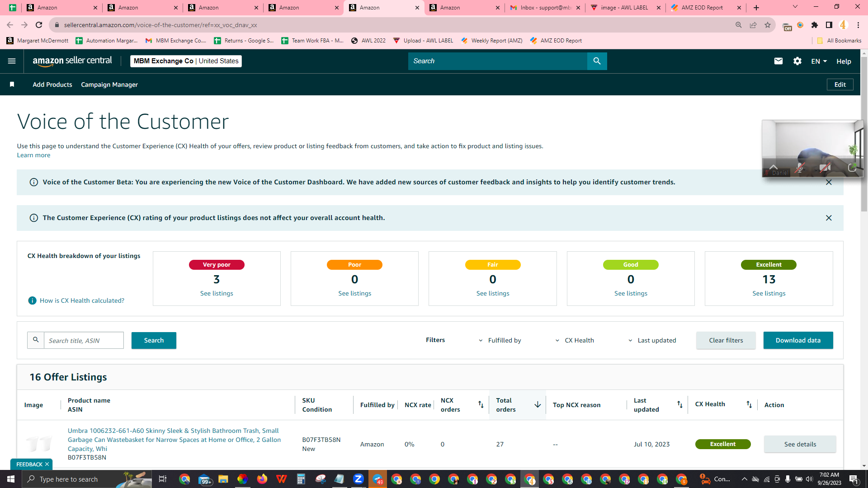
Task: Click Clear filters button
Action: [x=726, y=340]
